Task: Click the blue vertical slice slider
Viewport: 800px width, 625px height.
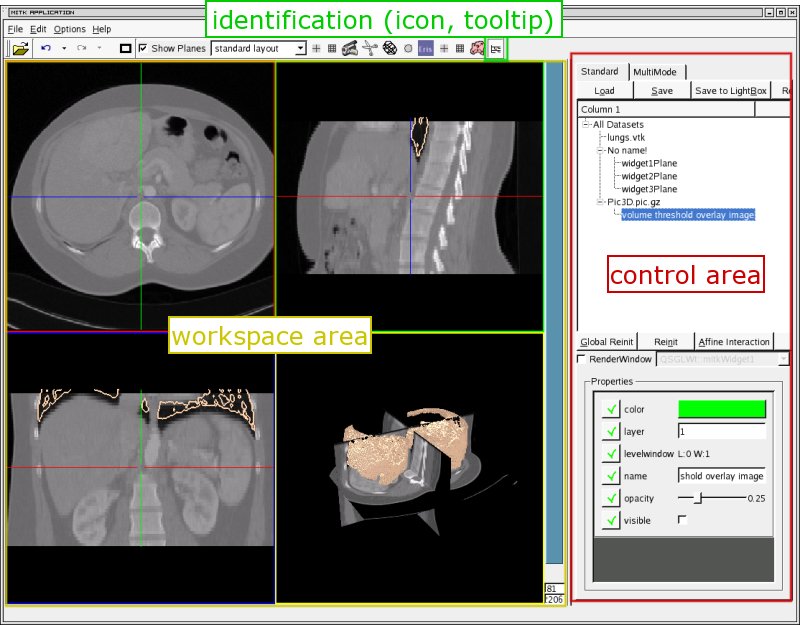Action: pyautogui.click(x=554, y=313)
